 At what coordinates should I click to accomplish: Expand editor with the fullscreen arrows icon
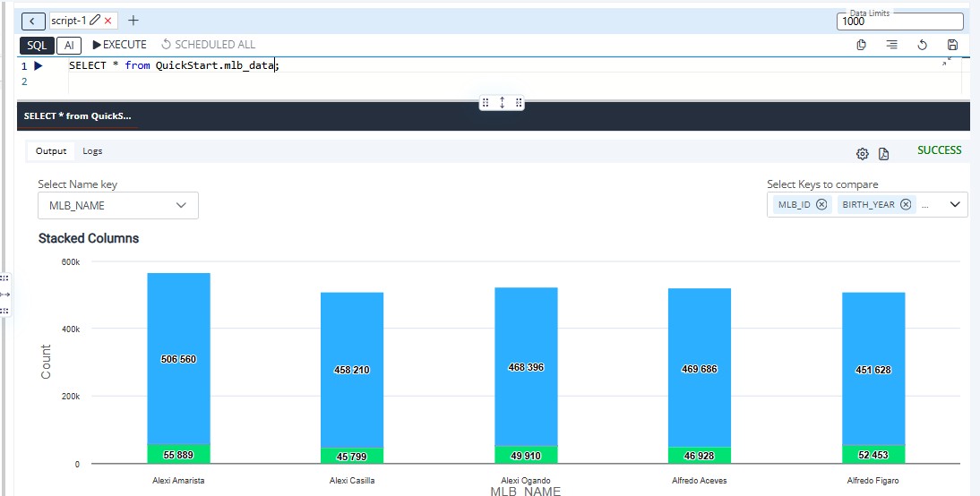(947, 63)
